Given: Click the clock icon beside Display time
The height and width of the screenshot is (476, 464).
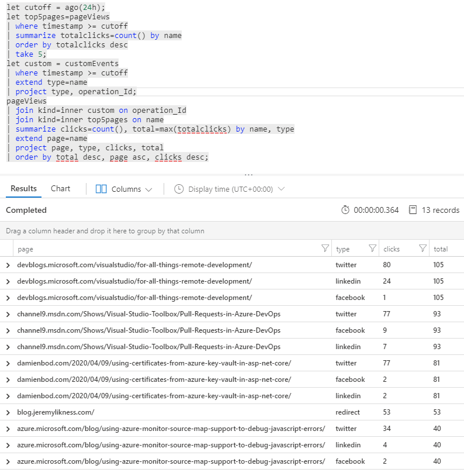Looking at the screenshot, I should pyautogui.click(x=179, y=189).
